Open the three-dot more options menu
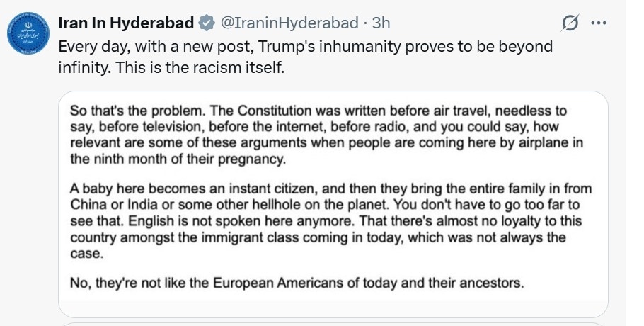 tap(599, 23)
